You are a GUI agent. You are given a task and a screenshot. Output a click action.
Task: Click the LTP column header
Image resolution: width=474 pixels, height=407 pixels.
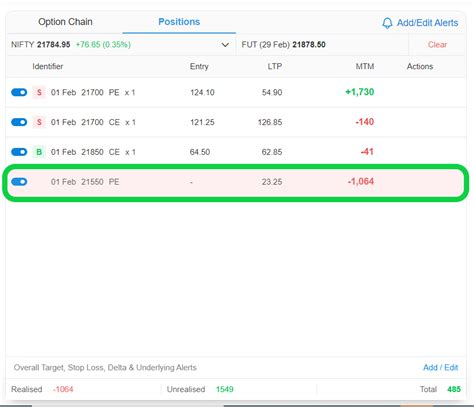(x=275, y=66)
